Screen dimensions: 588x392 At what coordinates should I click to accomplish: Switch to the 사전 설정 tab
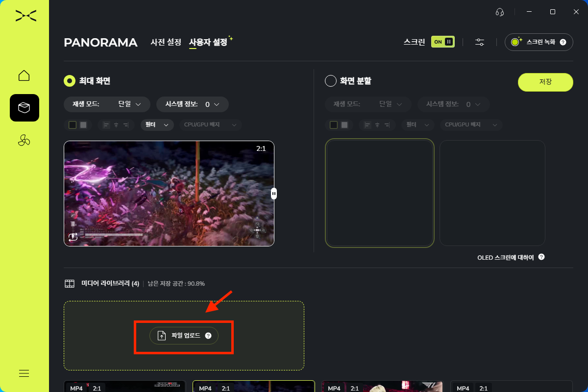(x=166, y=42)
